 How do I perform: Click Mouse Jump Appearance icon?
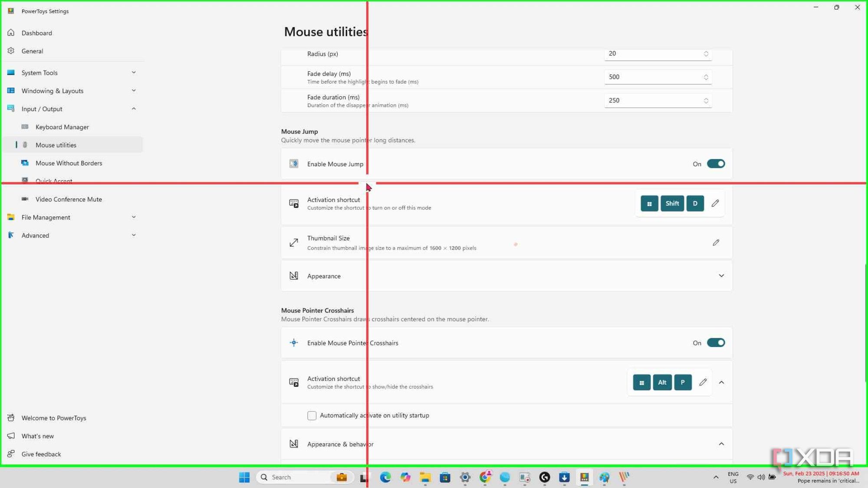click(x=294, y=276)
